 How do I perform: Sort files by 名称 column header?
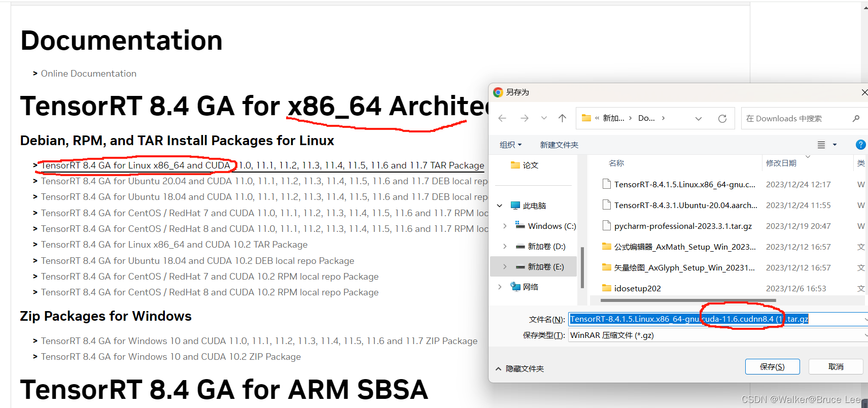(616, 163)
